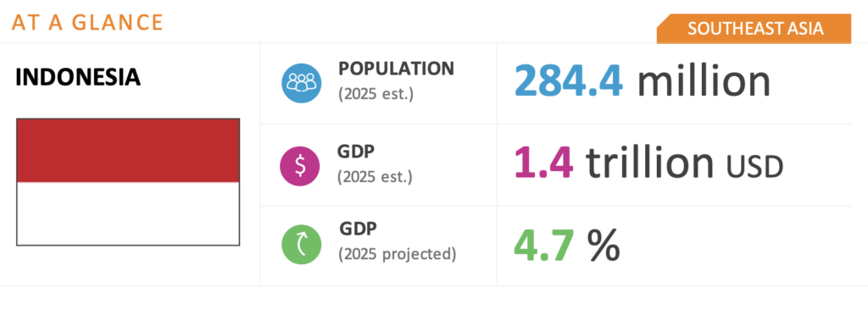The image size is (868, 310).
Task: Select the 4.7 growth percentage
Action: click(545, 244)
